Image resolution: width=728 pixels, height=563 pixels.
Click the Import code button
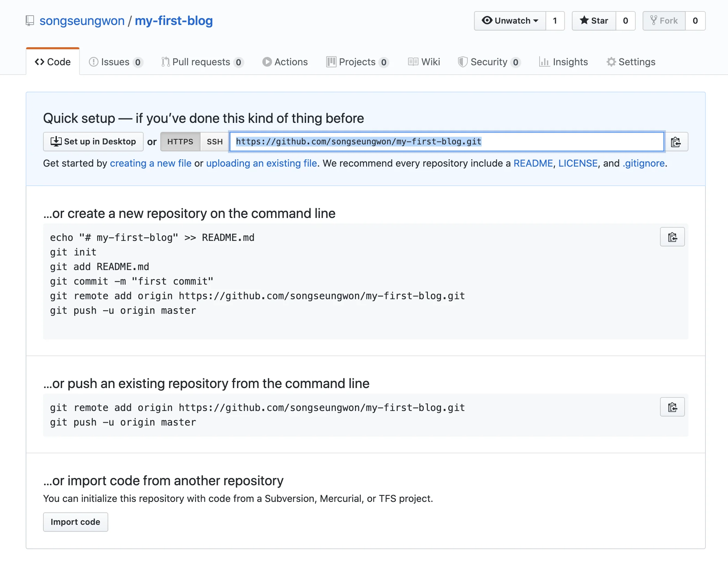[x=75, y=522]
